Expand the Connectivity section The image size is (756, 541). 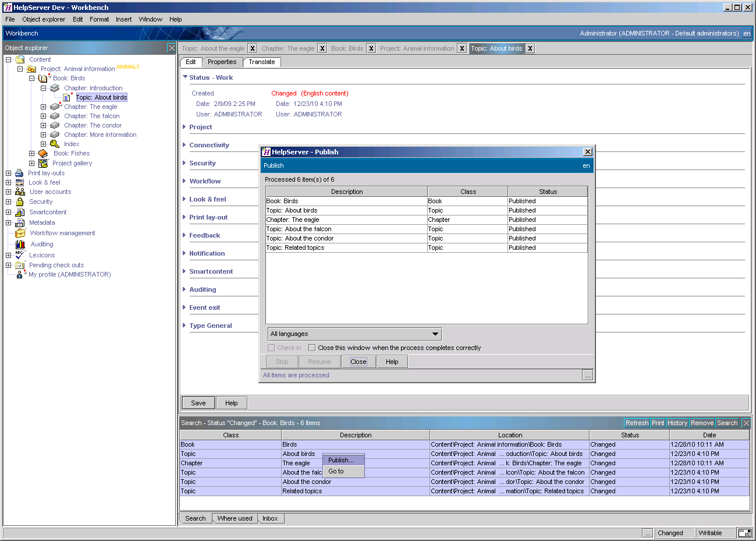[x=184, y=144]
